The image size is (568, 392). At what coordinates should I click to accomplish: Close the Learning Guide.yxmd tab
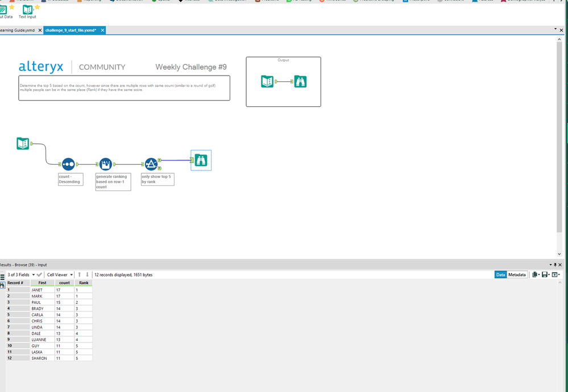40,31
